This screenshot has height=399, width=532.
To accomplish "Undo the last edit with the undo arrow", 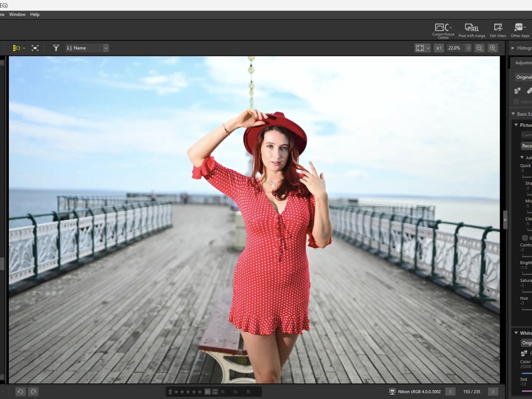I will pyautogui.click(x=20, y=391).
